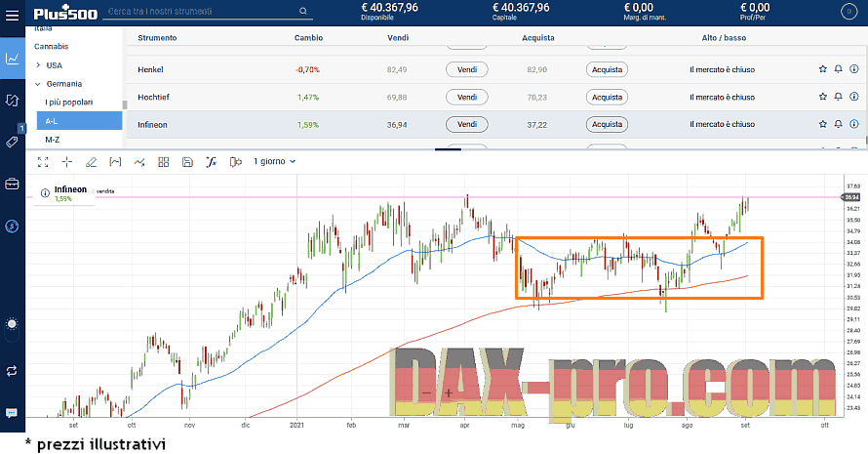
Task: Click the 36,94 current price marker
Action: tap(850, 197)
